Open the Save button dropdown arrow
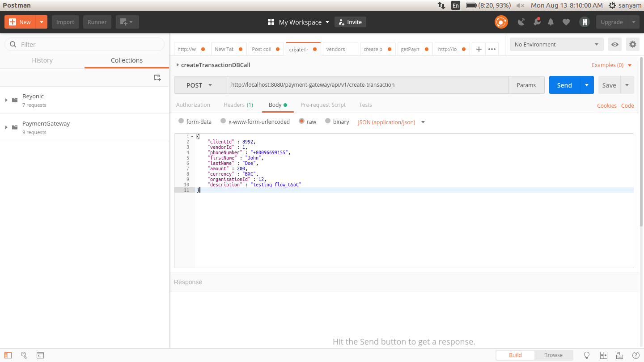This screenshot has height=362, width=644. point(627,85)
